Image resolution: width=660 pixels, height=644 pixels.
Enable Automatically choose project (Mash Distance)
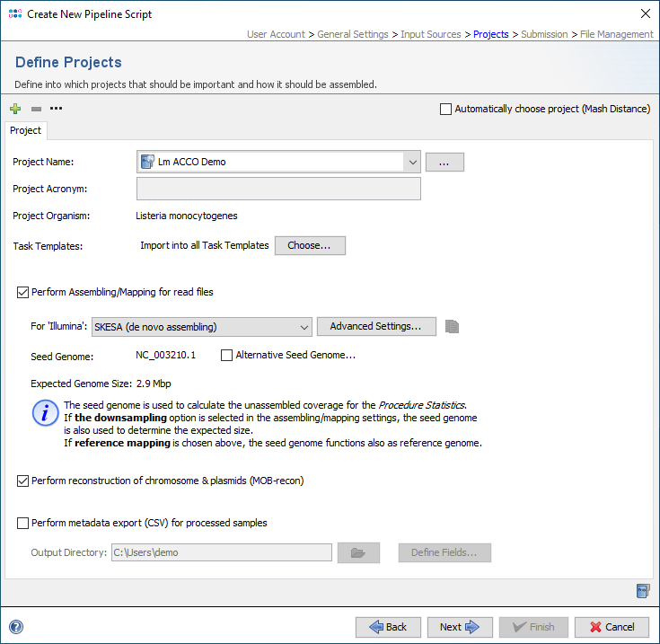[446, 109]
